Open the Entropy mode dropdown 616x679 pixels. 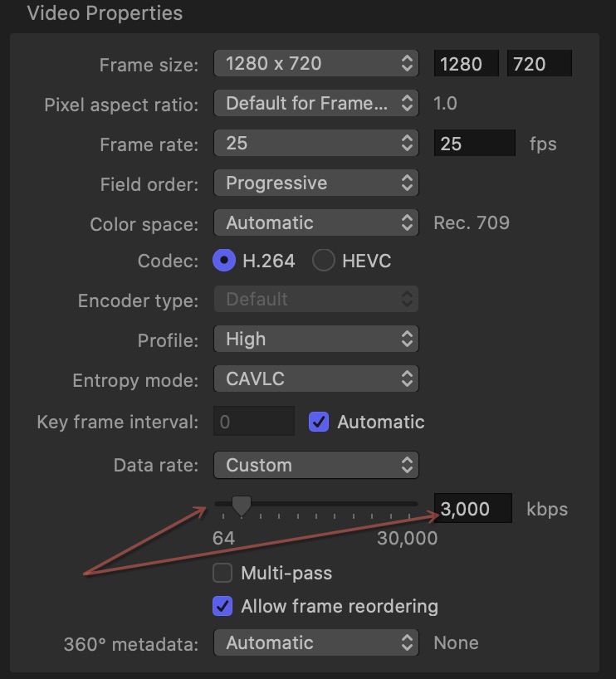pos(315,380)
